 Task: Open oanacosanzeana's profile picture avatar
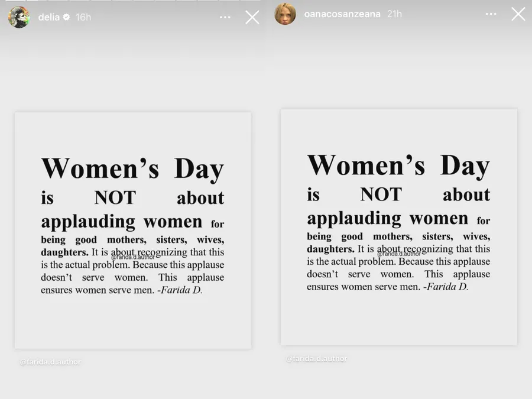point(285,14)
